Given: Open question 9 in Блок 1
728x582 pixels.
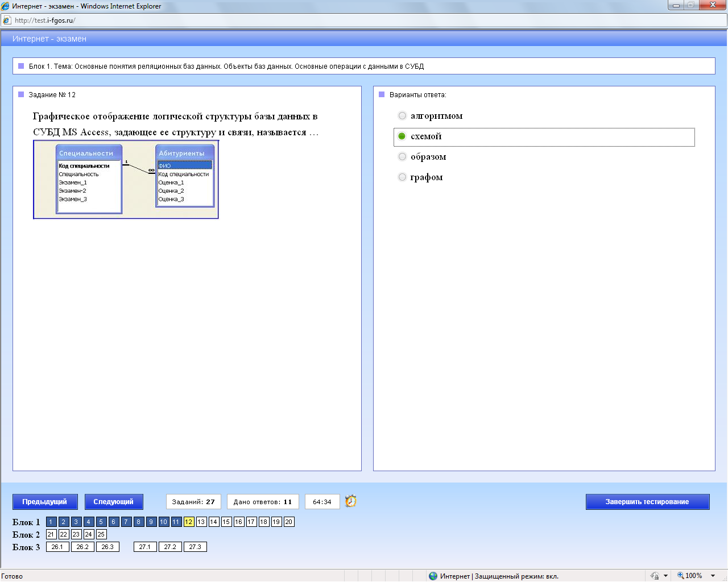Looking at the screenshot, I should (x=151, y=522).
